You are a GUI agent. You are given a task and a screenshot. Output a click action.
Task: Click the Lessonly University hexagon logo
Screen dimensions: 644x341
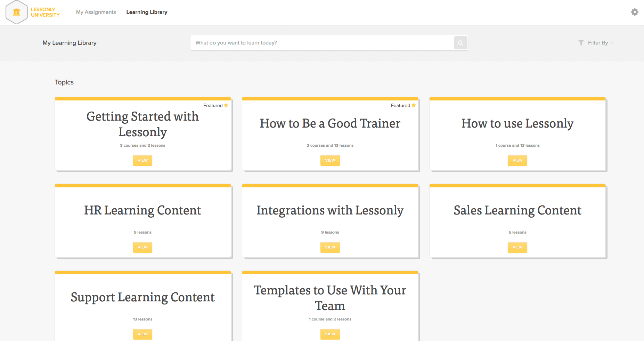(x=17, y=12)
